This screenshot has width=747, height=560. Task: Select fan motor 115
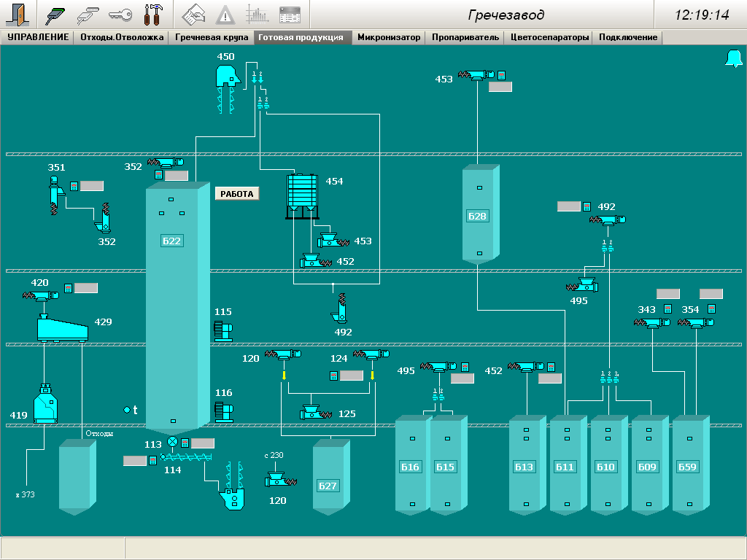[222, 330]
